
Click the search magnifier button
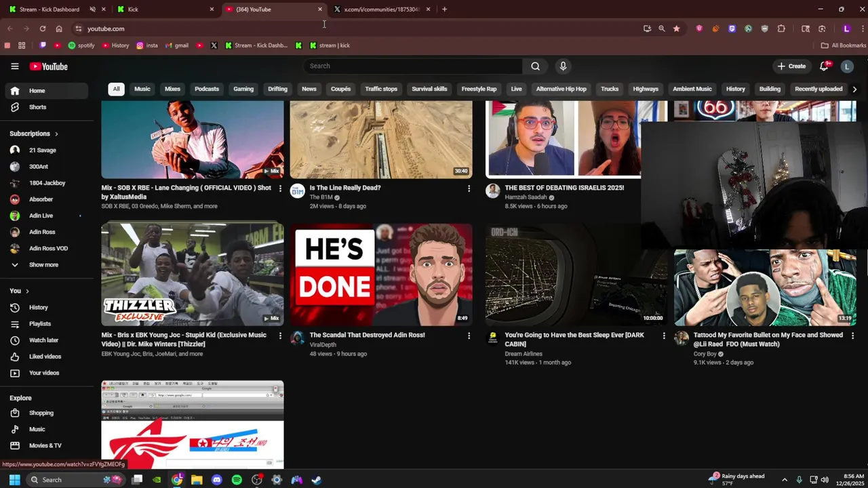click(535, 66)
